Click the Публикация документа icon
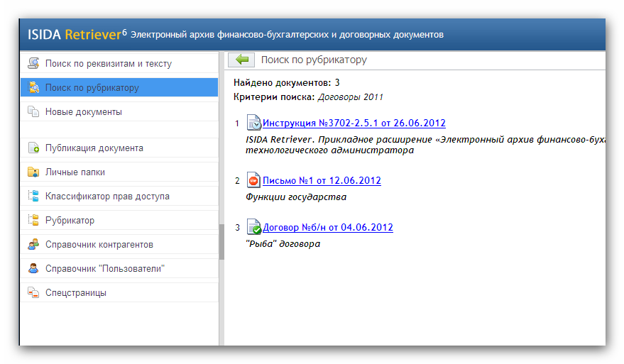 [x=33, y=148]
